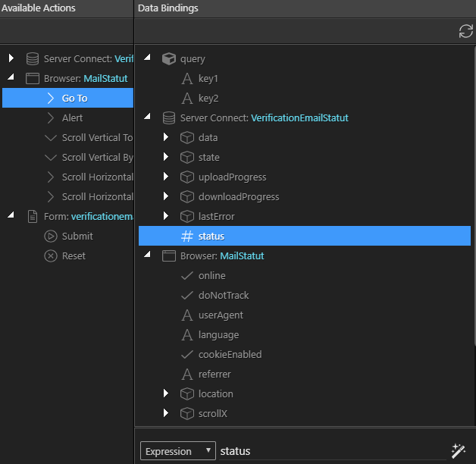
Task: Click the Submit play icon under Form
Action: tap(50, 236)
